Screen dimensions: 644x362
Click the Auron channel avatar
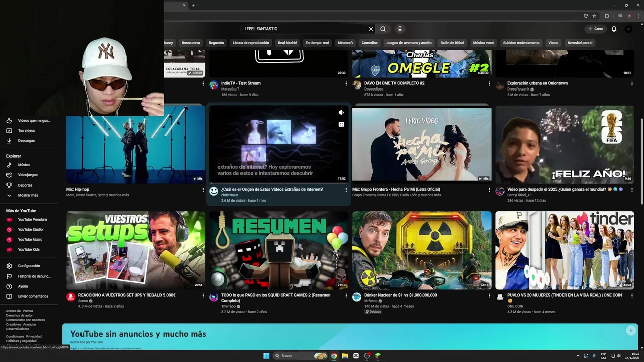coord(71,297)
